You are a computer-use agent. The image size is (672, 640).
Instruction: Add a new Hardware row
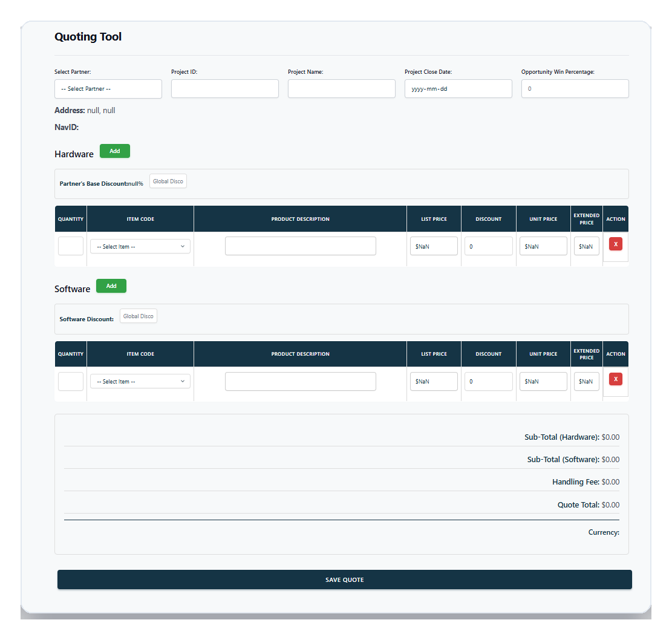pyautogui.click(x=114, y=151)
